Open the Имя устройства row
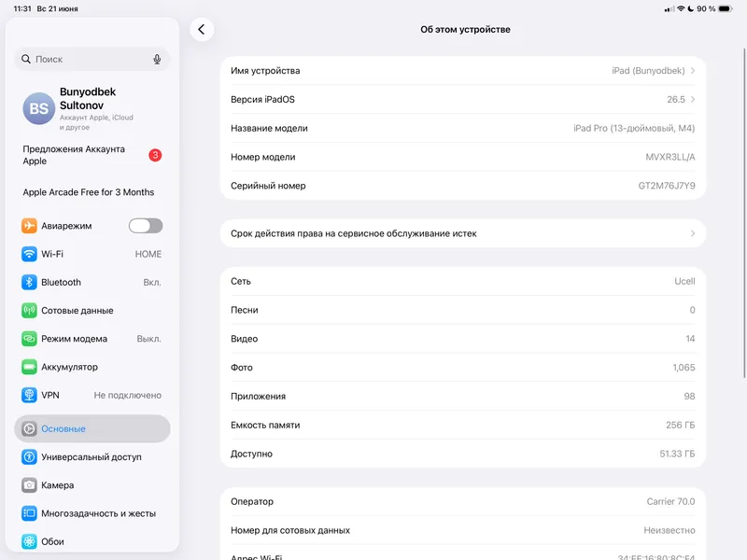747x560 pixels. click(x=462, y=71)
